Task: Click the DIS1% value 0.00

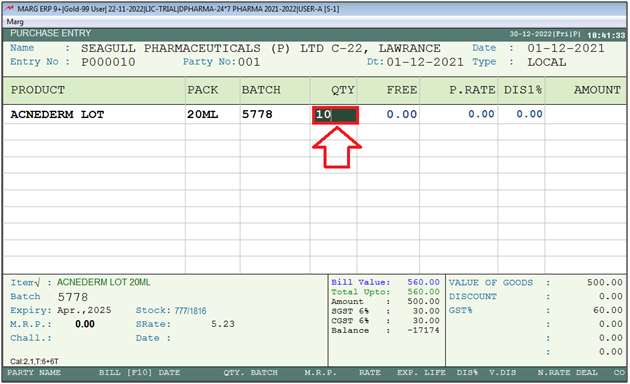Action: coord(529,114)
